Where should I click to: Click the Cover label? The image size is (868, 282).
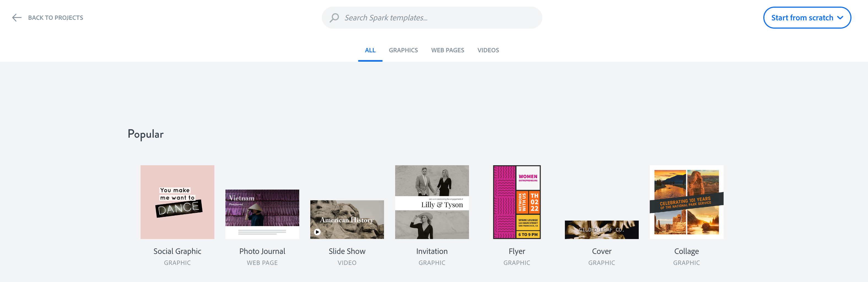point(602,251)
